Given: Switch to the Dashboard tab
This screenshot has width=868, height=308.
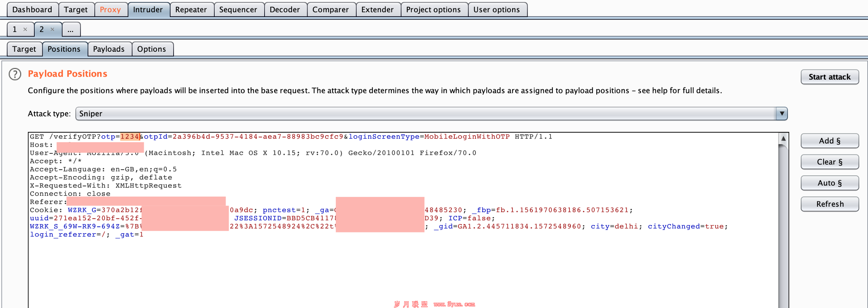Looking at the screenshot, I should pyautogui.click(x=32, y=9).
